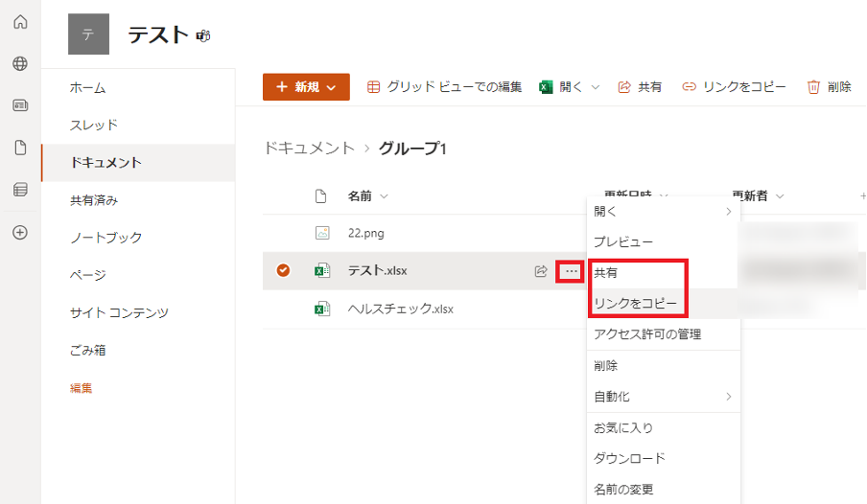This screenshot has width=867, height=504.
Task: Select アクセス許可の管理 in context menu
Action: point(664,334)
